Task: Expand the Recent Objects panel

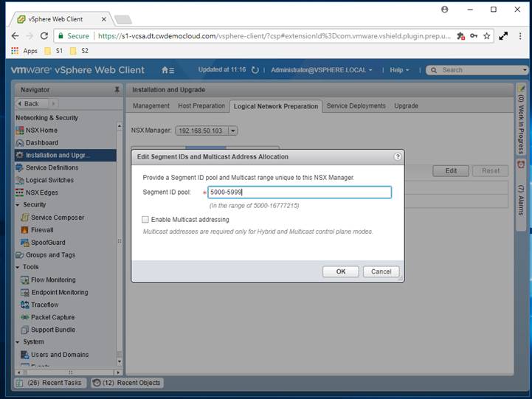Action: [x=127, y=383]
